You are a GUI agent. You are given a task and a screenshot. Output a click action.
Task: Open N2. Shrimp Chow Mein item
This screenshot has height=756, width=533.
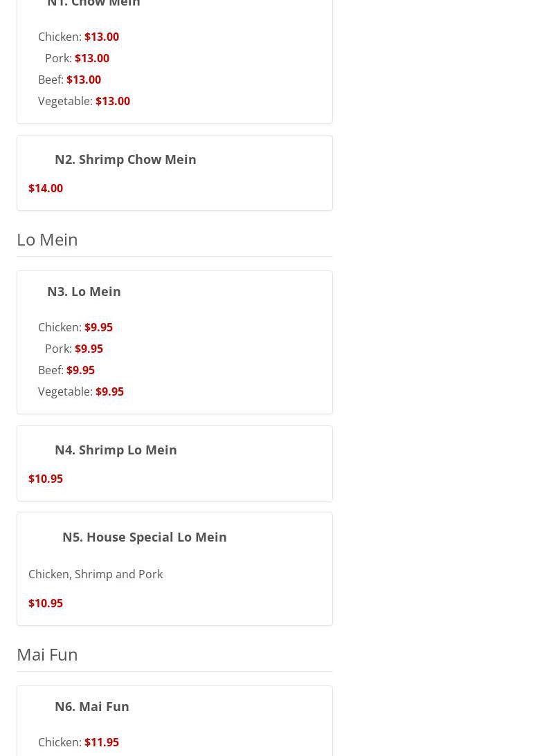125,159
